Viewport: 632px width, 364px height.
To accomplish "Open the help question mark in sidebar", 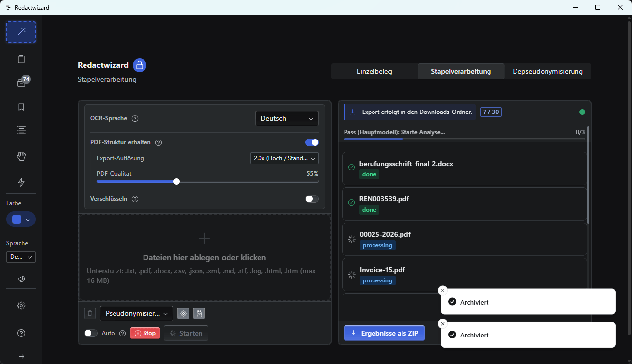I will click(21, 333).
